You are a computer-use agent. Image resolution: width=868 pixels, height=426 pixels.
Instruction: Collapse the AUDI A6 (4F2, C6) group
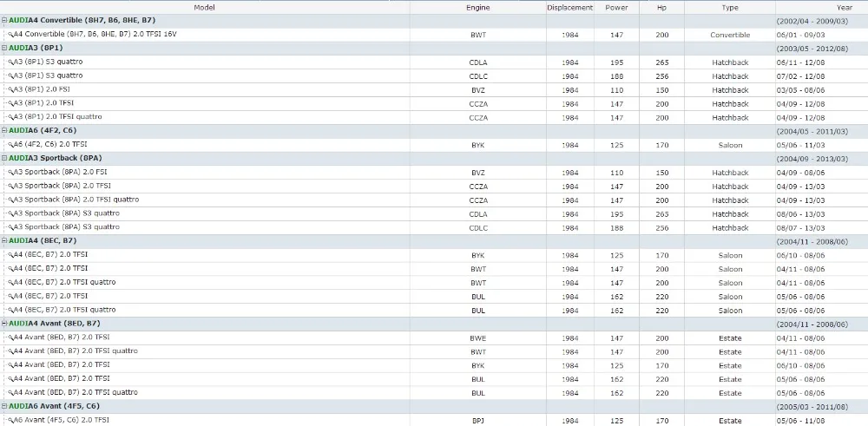click(x=4, y=130)
